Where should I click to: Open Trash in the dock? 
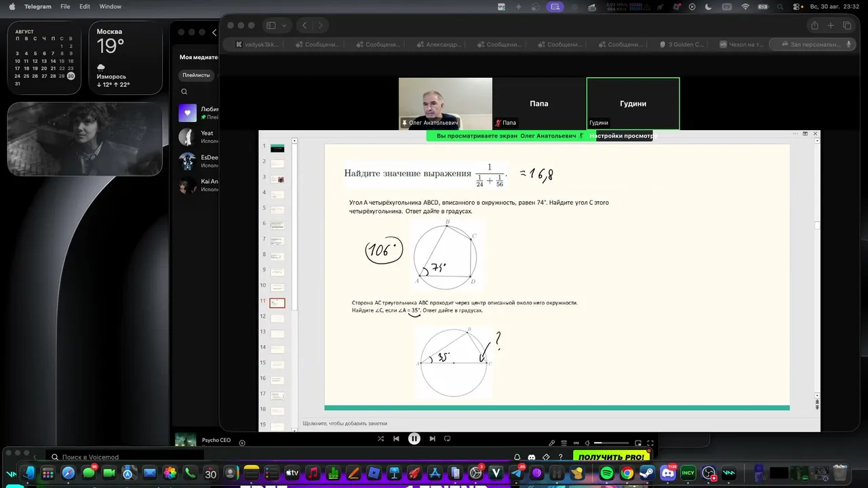(840, 472)
